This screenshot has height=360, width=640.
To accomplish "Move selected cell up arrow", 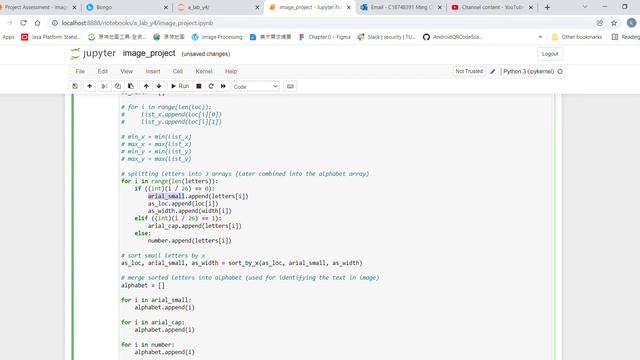I will [x=146, y=86].
